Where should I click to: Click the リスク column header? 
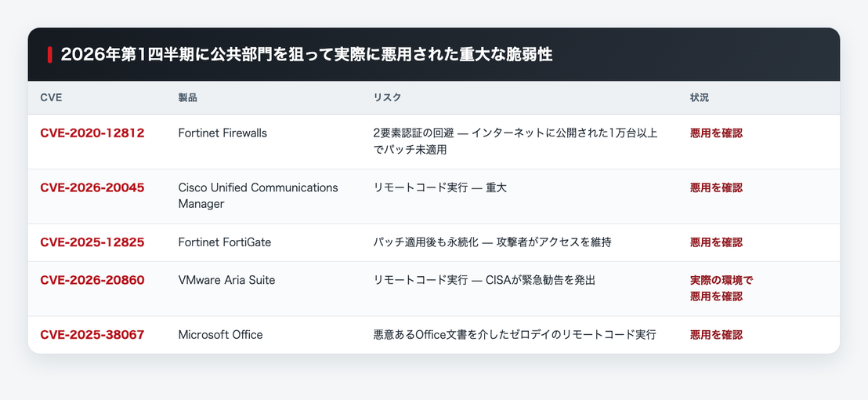coord(387,98)
